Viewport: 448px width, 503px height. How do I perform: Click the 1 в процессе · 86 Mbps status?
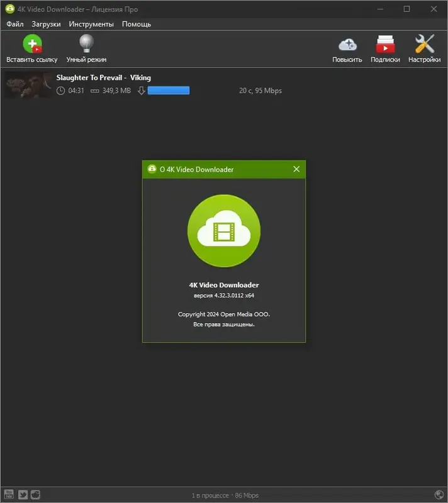tap(225, 495)
